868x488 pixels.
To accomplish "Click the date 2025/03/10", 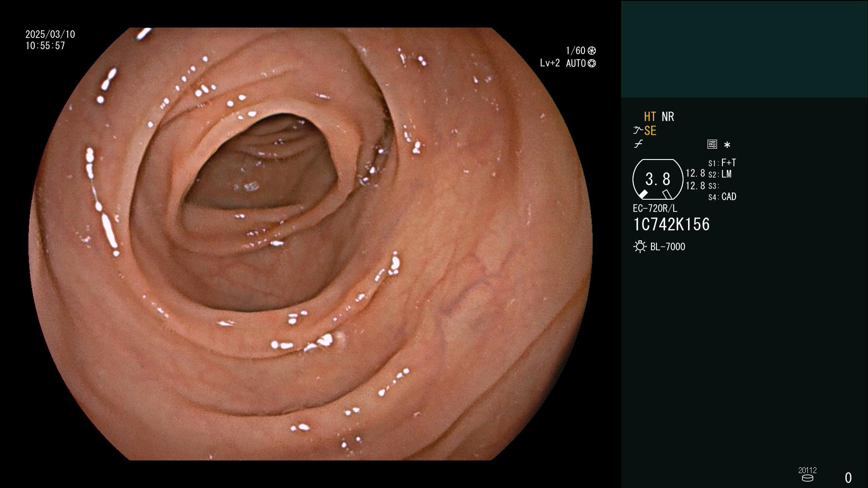I will [50, 34].
